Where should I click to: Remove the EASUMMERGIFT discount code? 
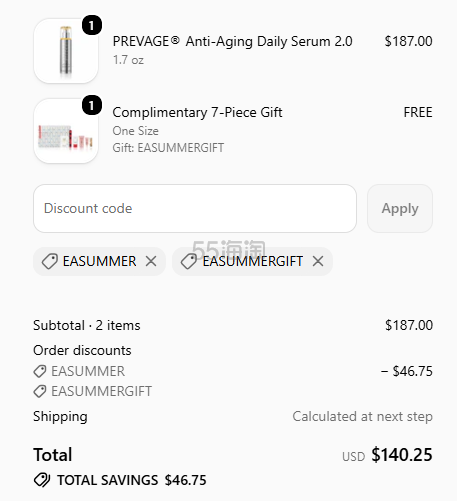coord(318,261)
